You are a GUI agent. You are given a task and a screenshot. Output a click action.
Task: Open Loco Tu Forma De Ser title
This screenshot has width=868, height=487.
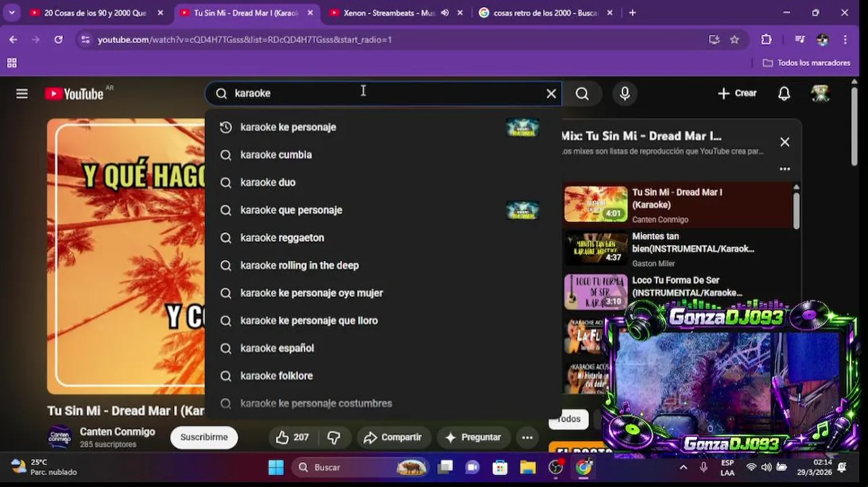tap(687, 286)
